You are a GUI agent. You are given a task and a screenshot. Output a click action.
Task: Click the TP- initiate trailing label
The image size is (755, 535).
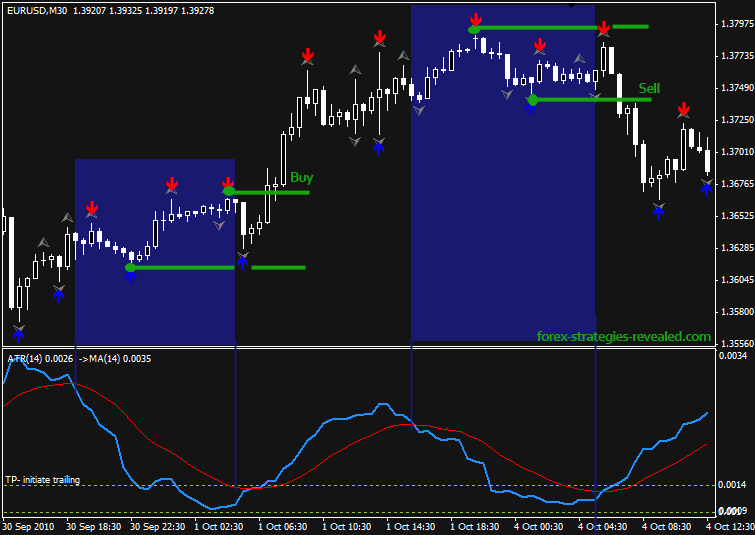[x=42, y=480]
